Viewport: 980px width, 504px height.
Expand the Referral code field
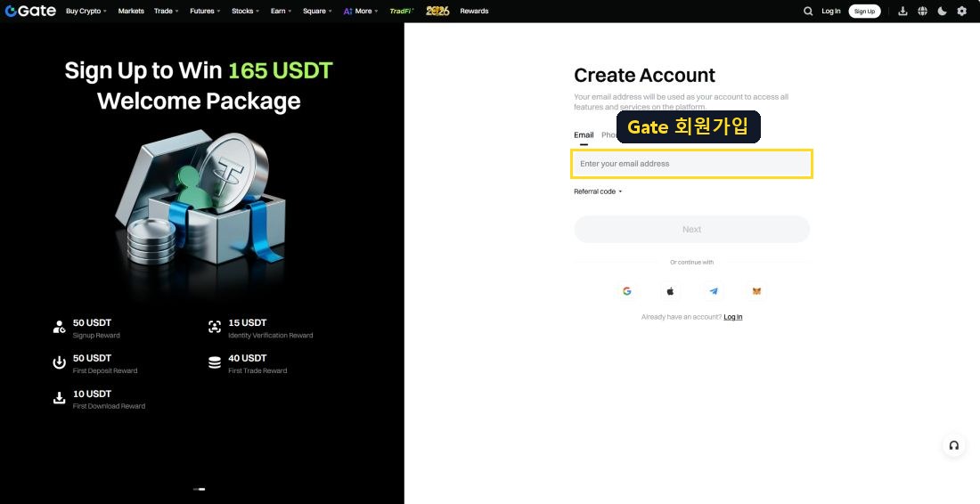tap(598, 191)
